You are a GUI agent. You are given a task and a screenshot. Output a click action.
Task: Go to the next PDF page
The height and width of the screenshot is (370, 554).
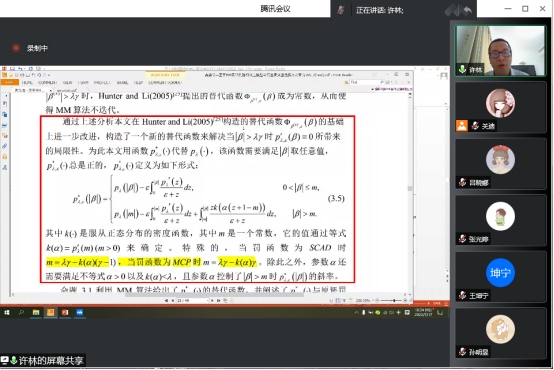click(x=212, y=300)
